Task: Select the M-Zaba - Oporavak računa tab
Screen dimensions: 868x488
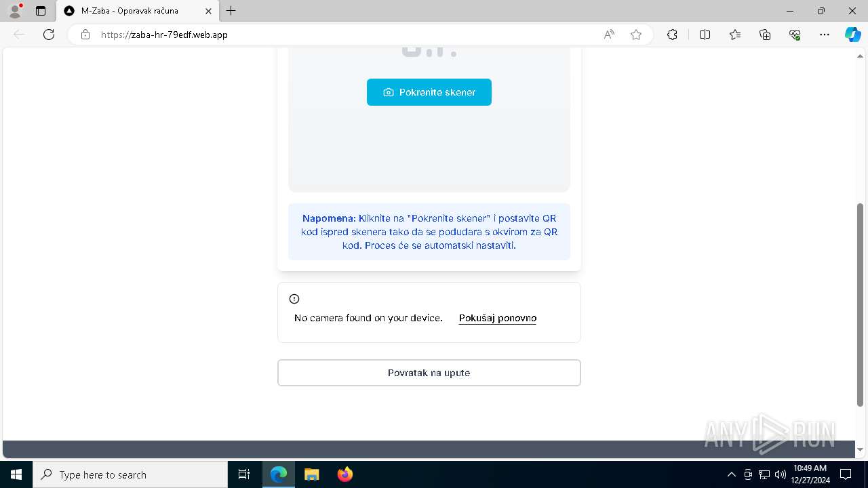Action: (x=138, y=11)
